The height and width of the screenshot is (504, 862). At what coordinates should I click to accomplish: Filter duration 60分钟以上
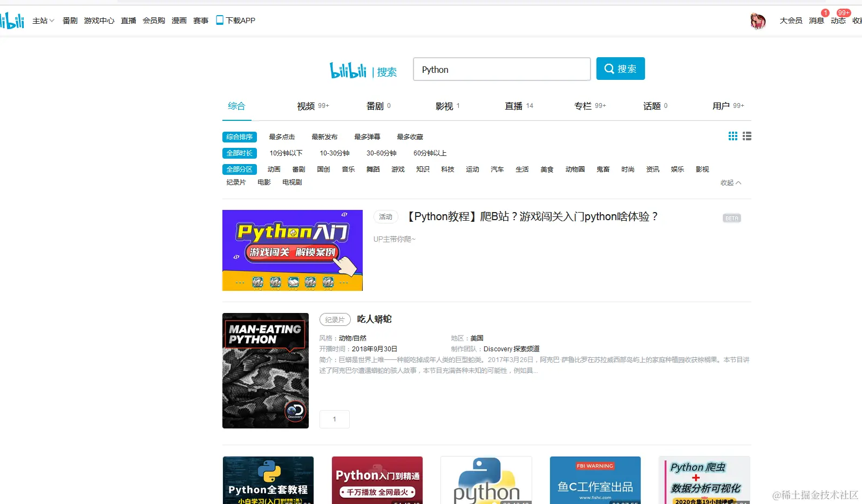[430, 153]
